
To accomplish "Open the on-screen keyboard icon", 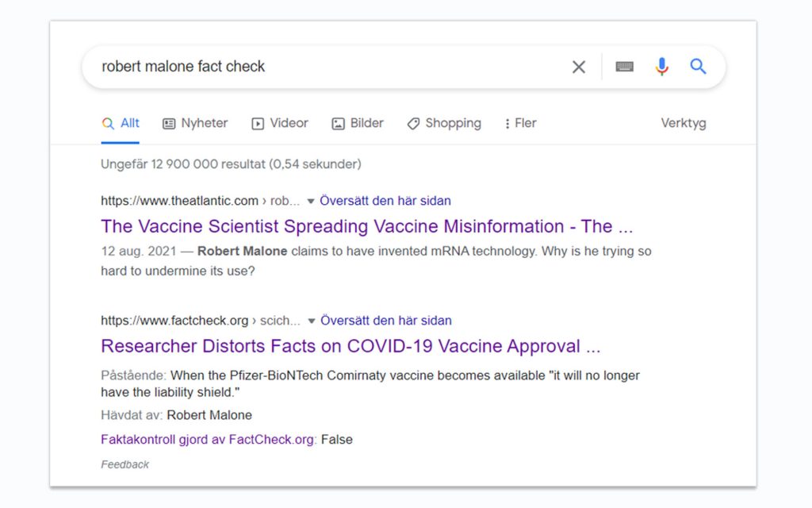I will pyautogui.click(x=625, y=67).
